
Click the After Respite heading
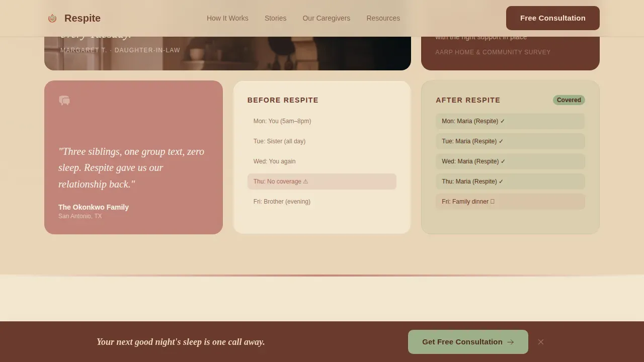click(x=468, y=100)
